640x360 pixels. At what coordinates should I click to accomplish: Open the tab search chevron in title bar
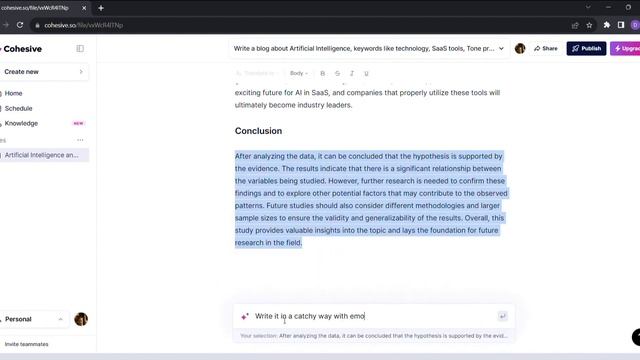[588, 7]
